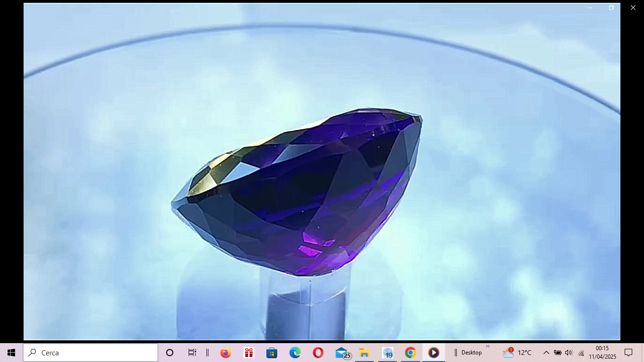The height and width of the screenshot is (362, 644).
Task: Launch Opera browser from the taskbar
Action: [318, 353]
